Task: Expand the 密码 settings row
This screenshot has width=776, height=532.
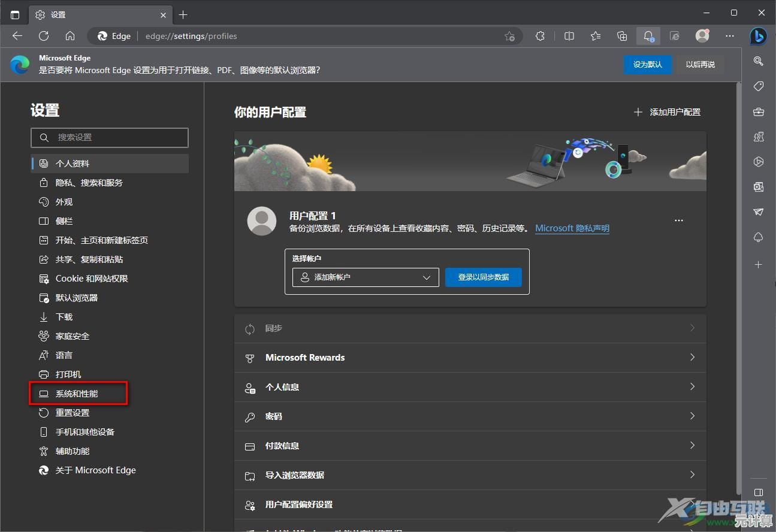Action: 470,416
